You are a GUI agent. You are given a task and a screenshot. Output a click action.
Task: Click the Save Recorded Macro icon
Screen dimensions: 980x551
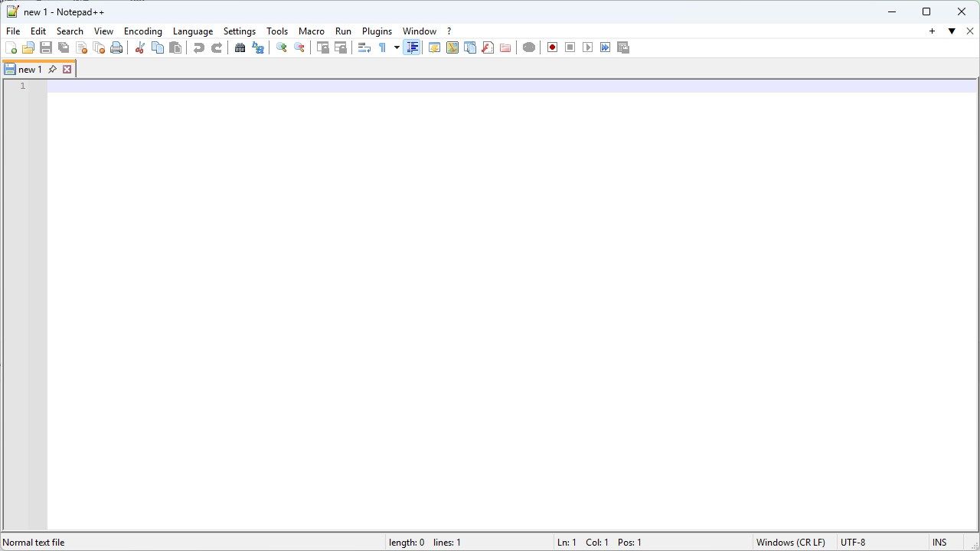point(623,47)
